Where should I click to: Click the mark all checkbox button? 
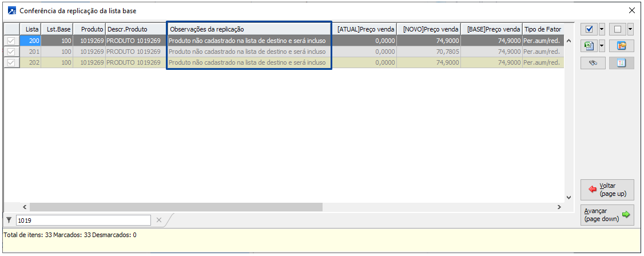pyautogui.click(x=589, y=30)
